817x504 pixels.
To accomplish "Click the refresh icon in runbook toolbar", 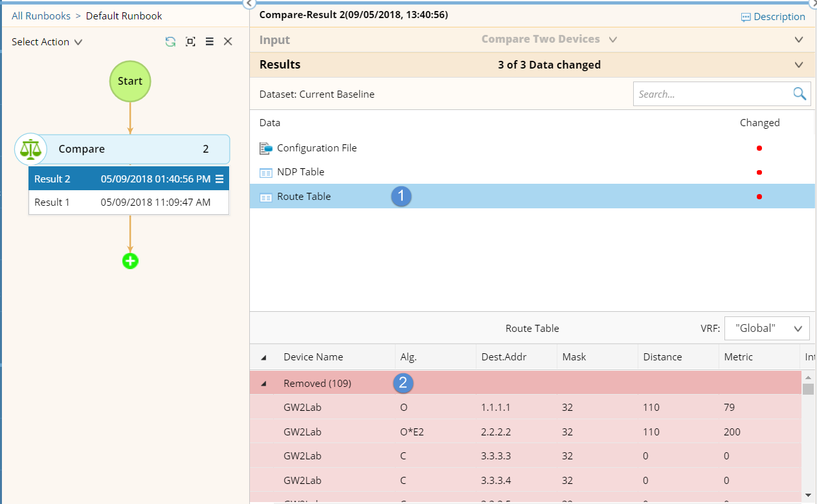I will (x=170, y=41).
